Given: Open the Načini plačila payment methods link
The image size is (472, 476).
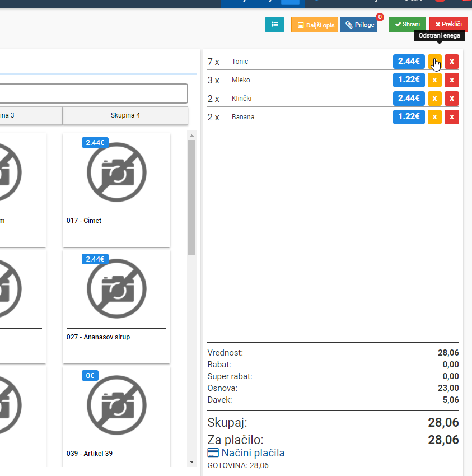Looking at the screenshot, I should pos(253,452).
